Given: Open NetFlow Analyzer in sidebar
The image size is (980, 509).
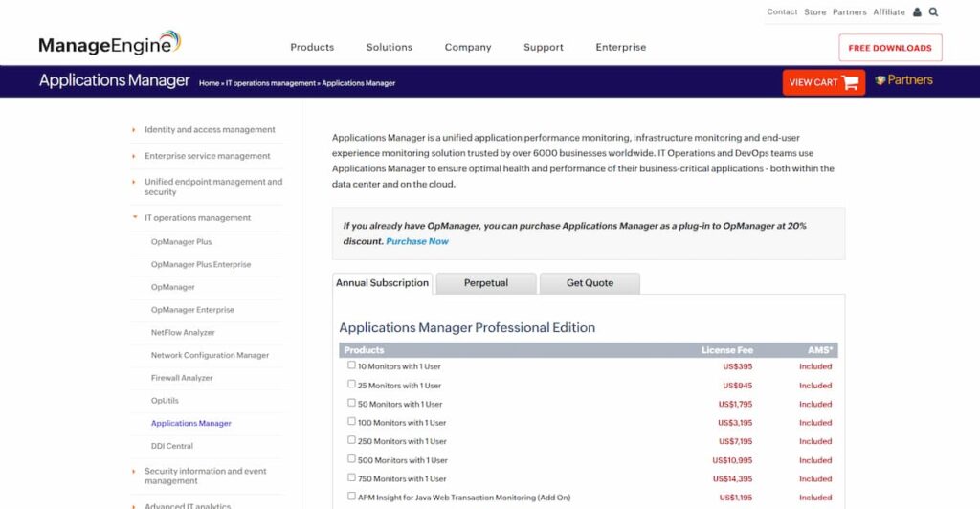Looking at the screenshot, I should (183, 333).
